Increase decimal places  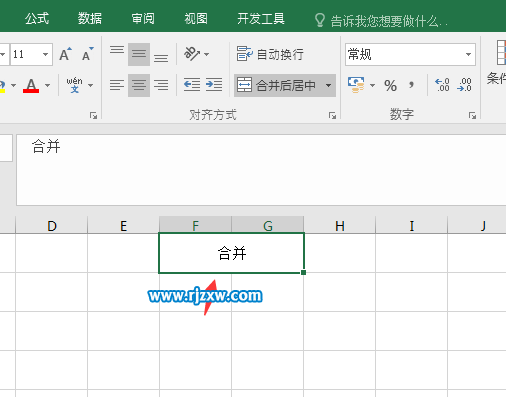pos(442,85)
